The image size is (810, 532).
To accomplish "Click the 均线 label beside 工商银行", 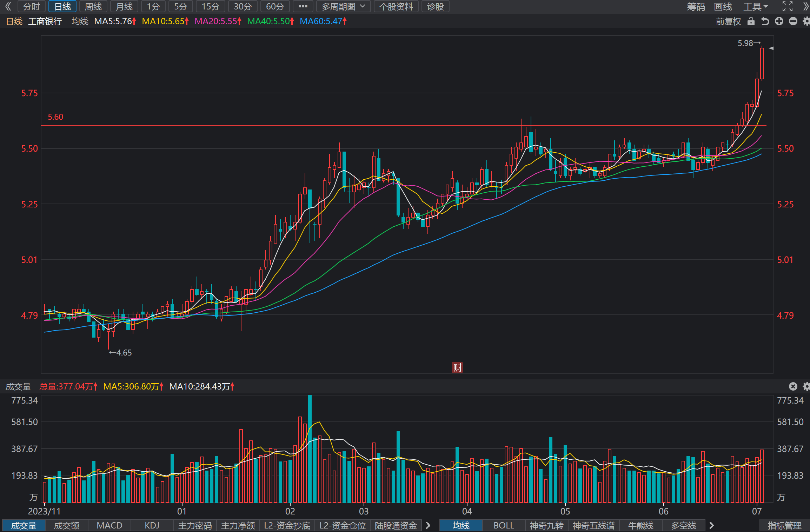I will [x=80, y=21].
